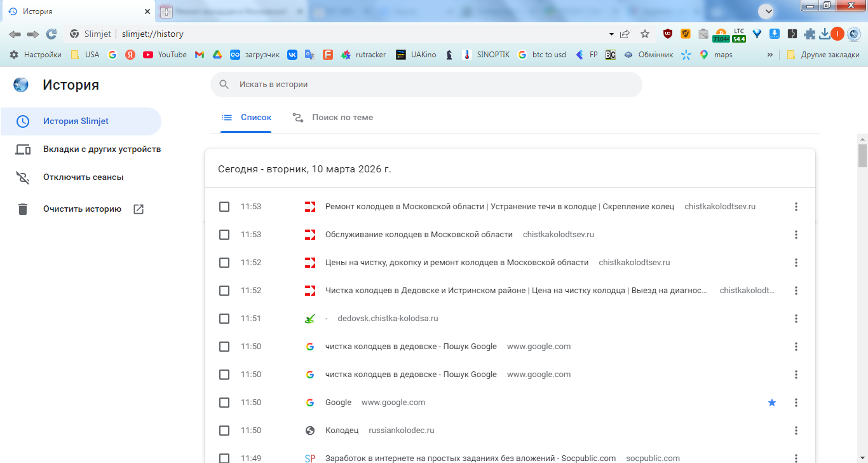The height and width of the screenshot is (463, 868).
Task: Reload the history page
Action: coord(51,34)
